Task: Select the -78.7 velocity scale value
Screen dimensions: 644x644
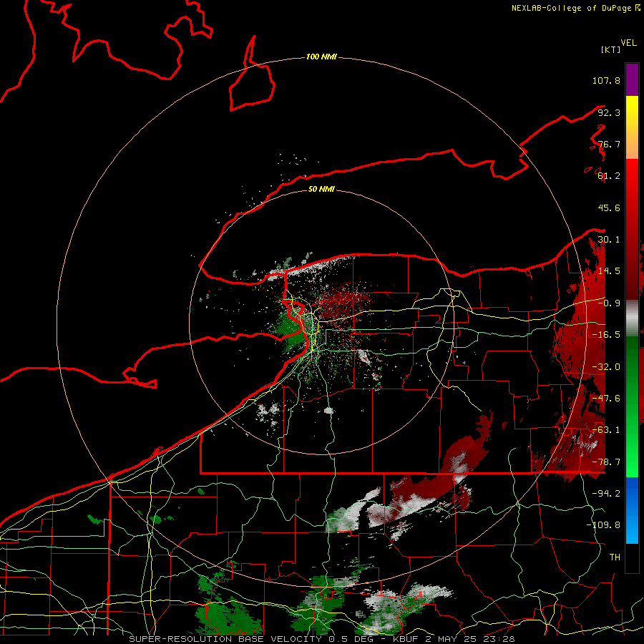Action: click(606, 462)
